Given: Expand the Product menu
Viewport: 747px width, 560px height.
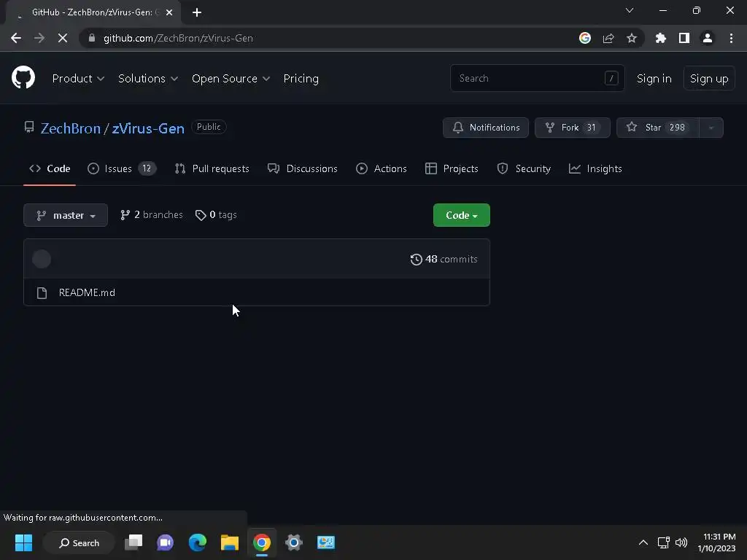Looking at the screenshot, I should 78,79.
